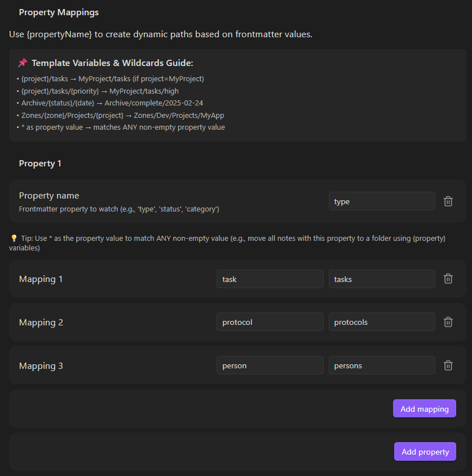Click the pushpin icon in the guide header
The height and width of the screenshot is (476, 472).
click(x=23, y=63)
